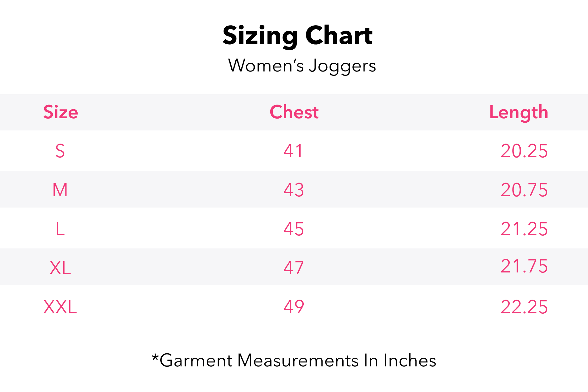Select the "Women's Joggers" subtitle
Screen dimensions: 588x392
click(x=302, y=66)
